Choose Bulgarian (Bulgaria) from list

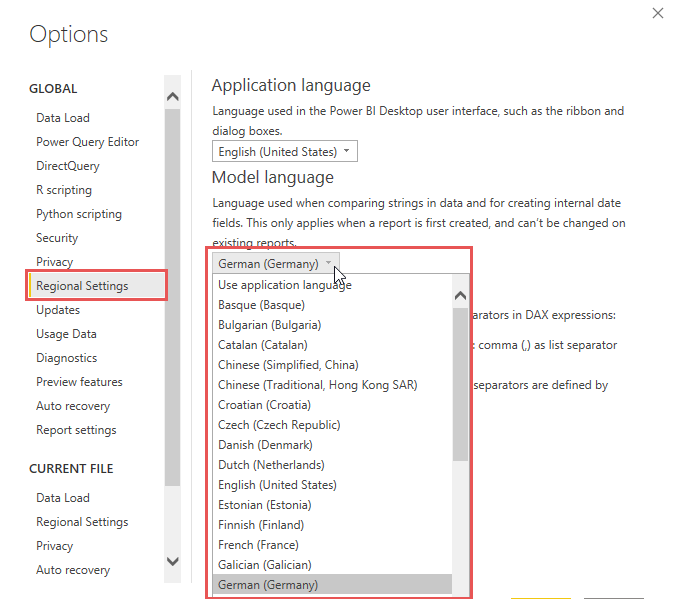click(332, 325)
